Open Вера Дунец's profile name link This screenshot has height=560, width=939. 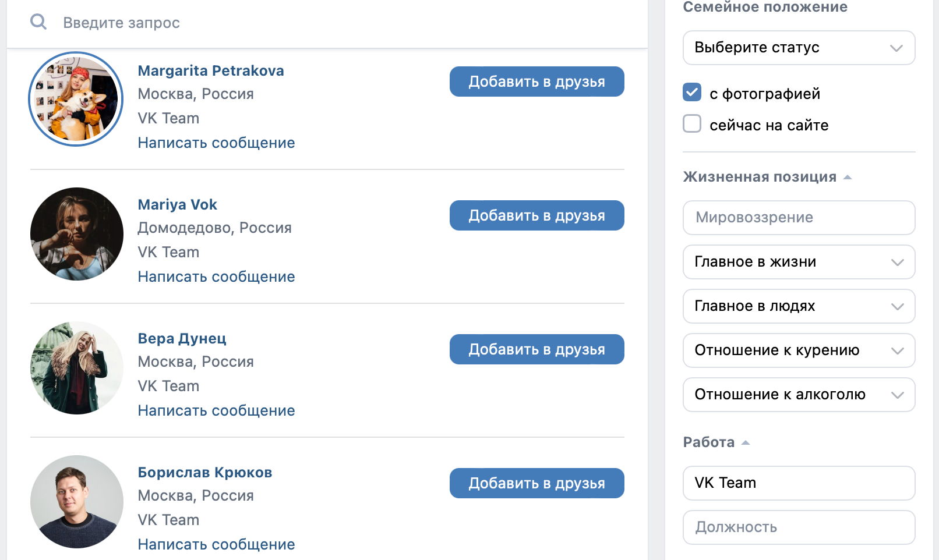click(x=182, y=338)
